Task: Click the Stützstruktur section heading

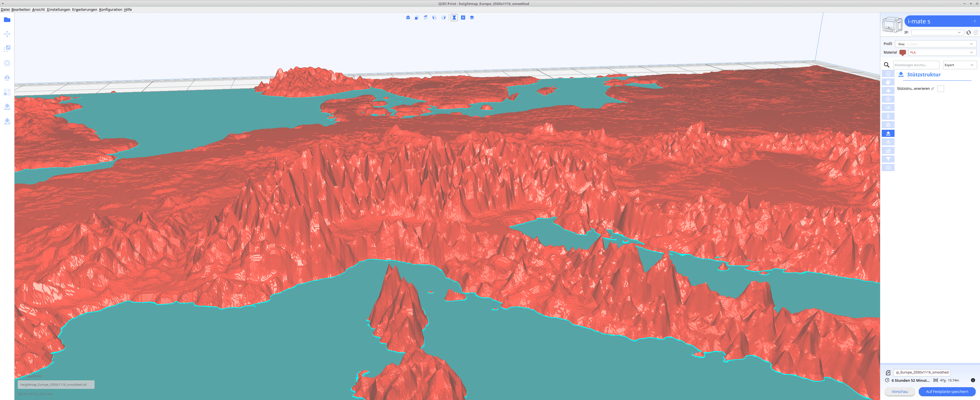Action: [x=924, y=75]
